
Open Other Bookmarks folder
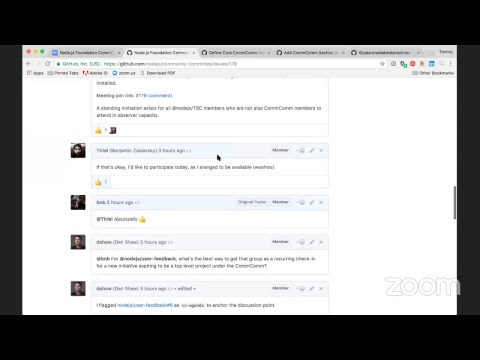(433, 73)
